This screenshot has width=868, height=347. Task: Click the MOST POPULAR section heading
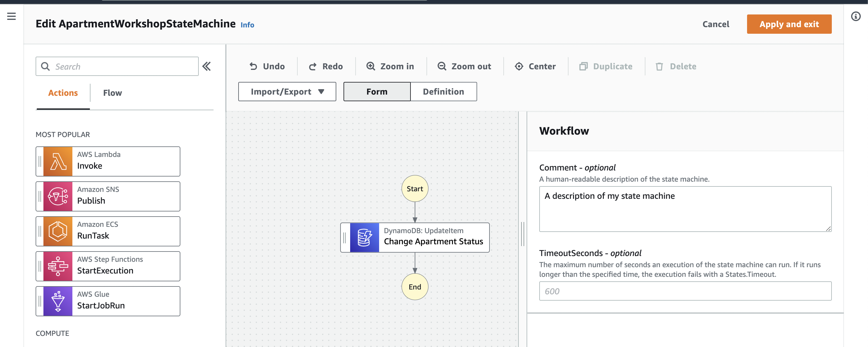coord(63,135)
